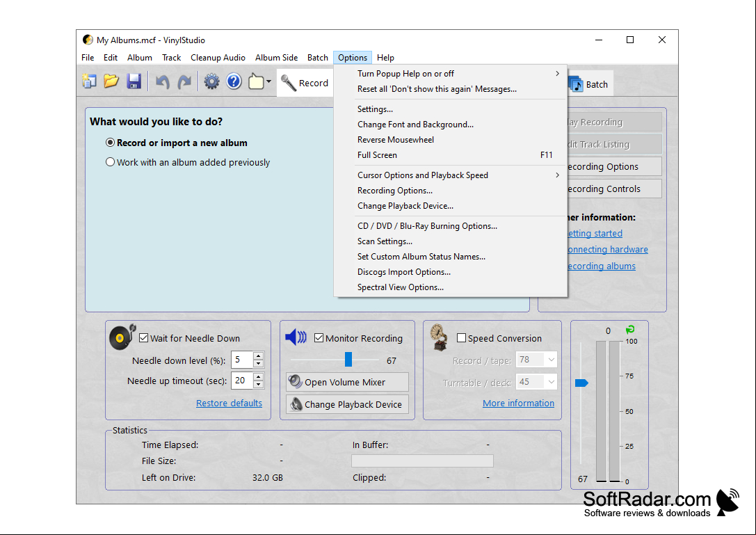This screenshot has width=756, height=535.
Task: Click the Open Volume Mixer button
Action: coord(347,382)
